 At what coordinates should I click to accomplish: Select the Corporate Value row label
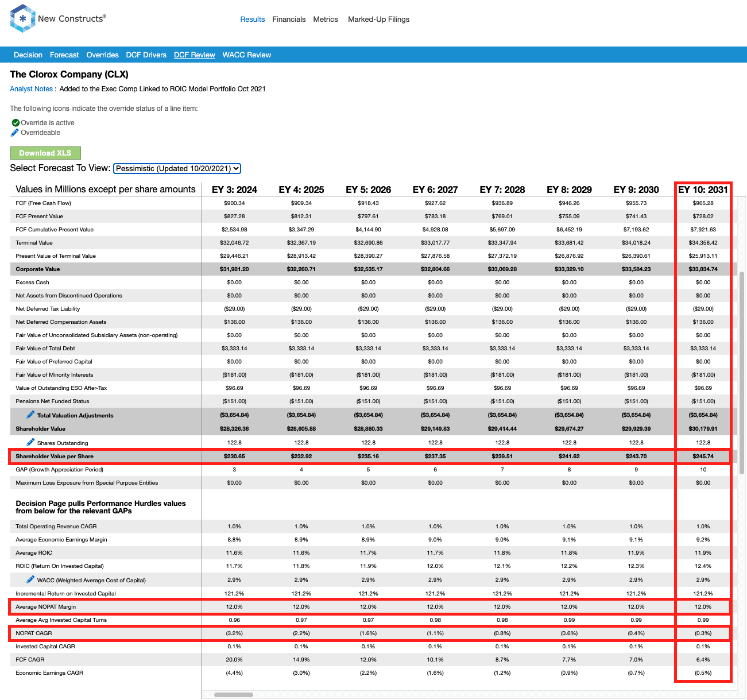[38, 269]
